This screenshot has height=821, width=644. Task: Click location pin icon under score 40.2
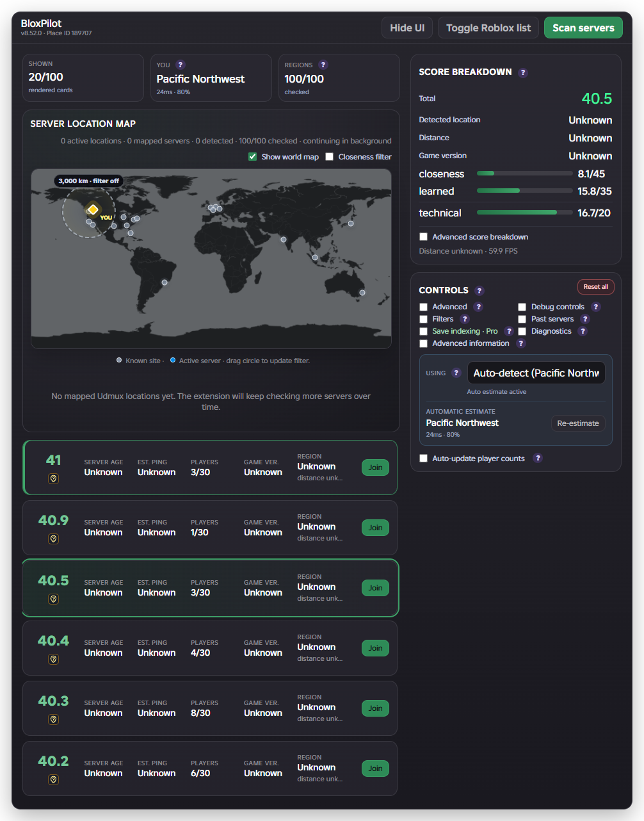pyautogui.click(x=54, y=779)
